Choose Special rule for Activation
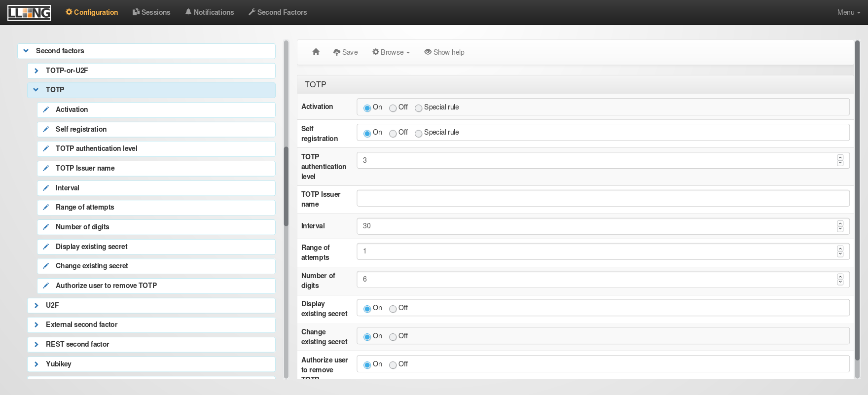 418,108
